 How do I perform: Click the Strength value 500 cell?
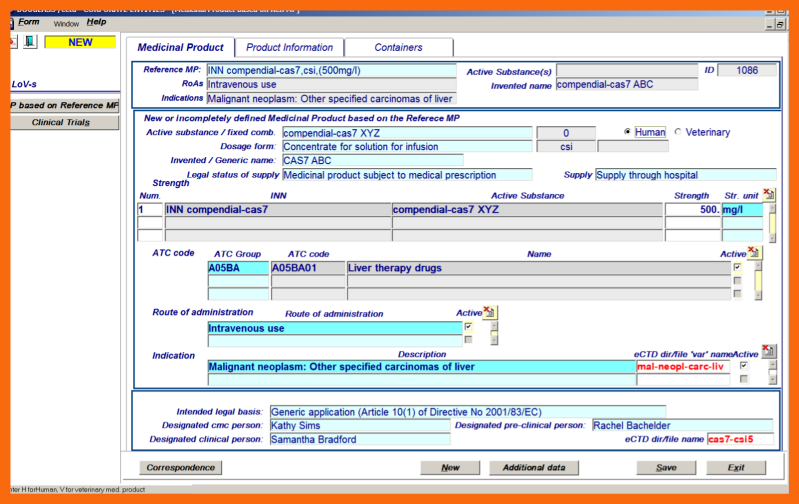point(693,209)
